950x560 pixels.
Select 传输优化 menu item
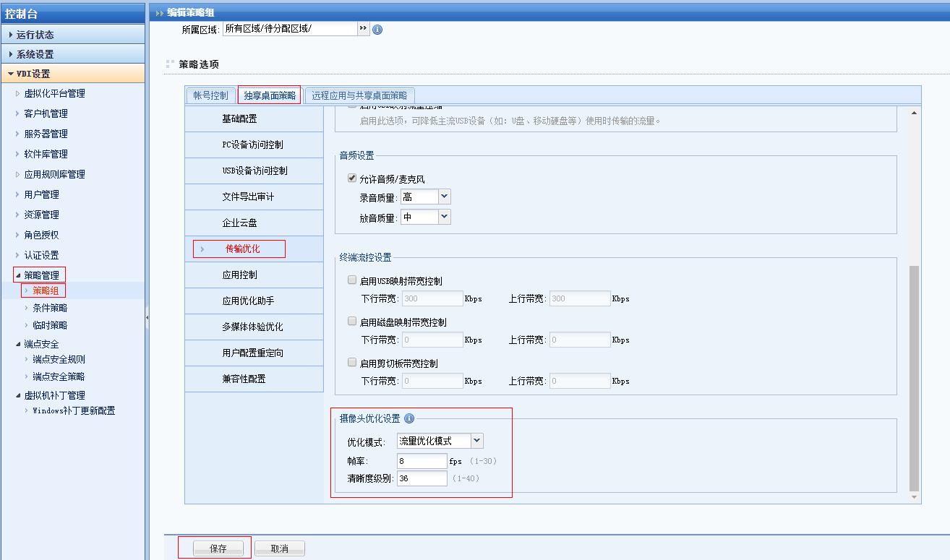click(254, 249)
